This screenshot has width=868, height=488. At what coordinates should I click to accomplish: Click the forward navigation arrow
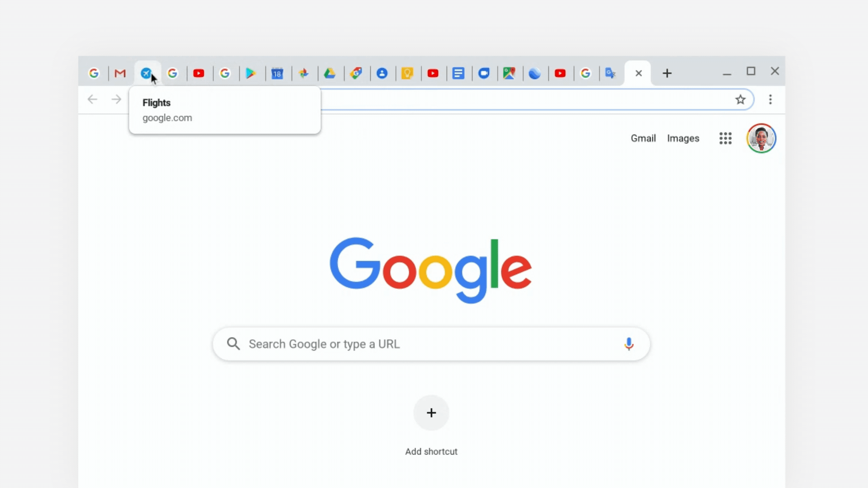click(x=117, y=99)
